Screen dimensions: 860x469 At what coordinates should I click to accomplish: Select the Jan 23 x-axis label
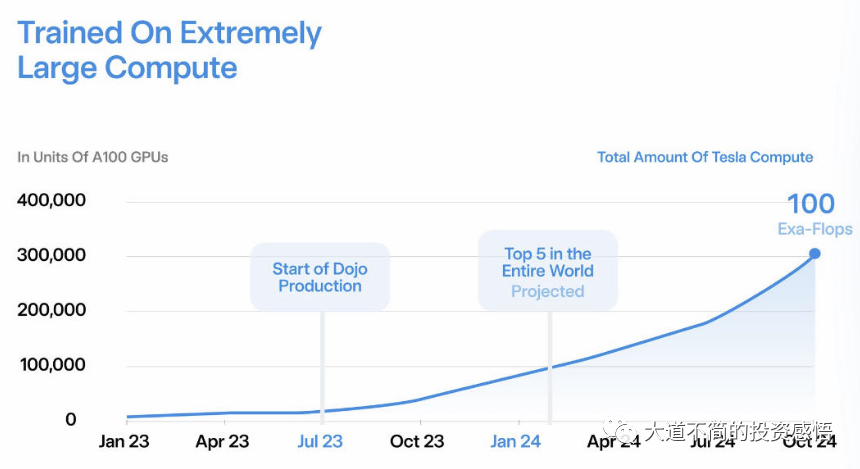click(x=126, y=441)
